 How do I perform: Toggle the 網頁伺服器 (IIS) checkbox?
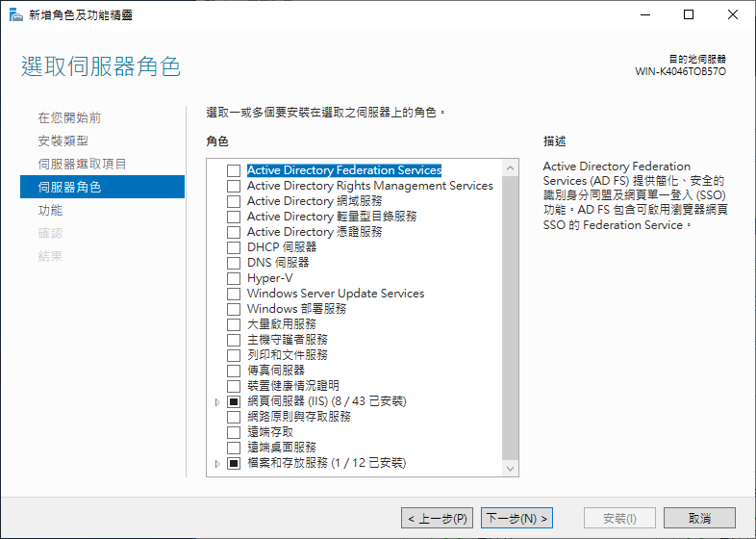tap(234, 401)
